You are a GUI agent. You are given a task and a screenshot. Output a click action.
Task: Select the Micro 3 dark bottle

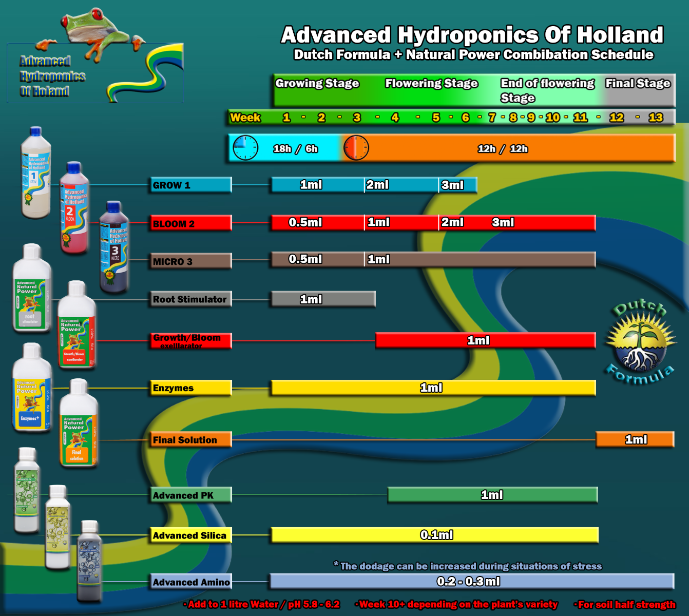tap(113, 247)
